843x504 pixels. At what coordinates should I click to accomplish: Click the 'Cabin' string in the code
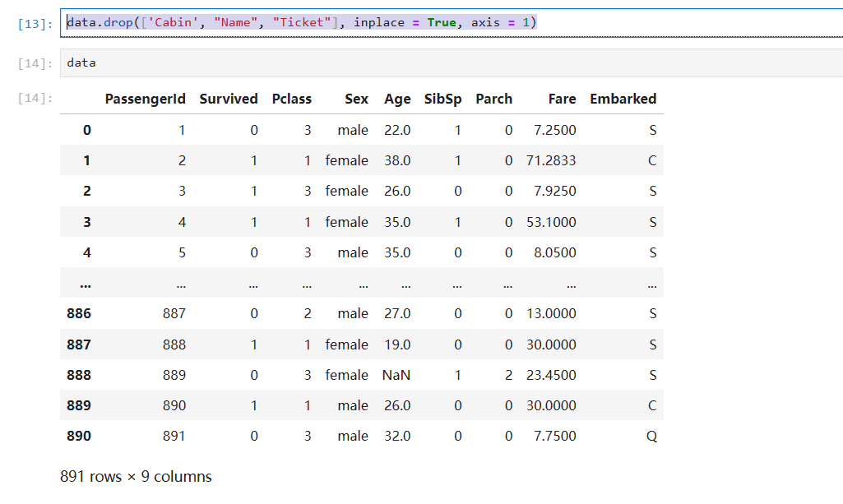point(173,22)
